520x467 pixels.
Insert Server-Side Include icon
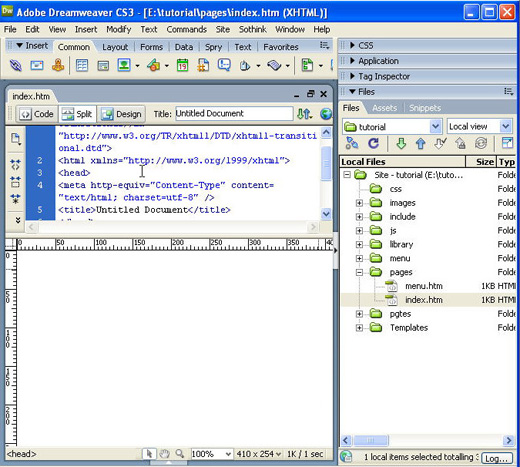point(203,65)
